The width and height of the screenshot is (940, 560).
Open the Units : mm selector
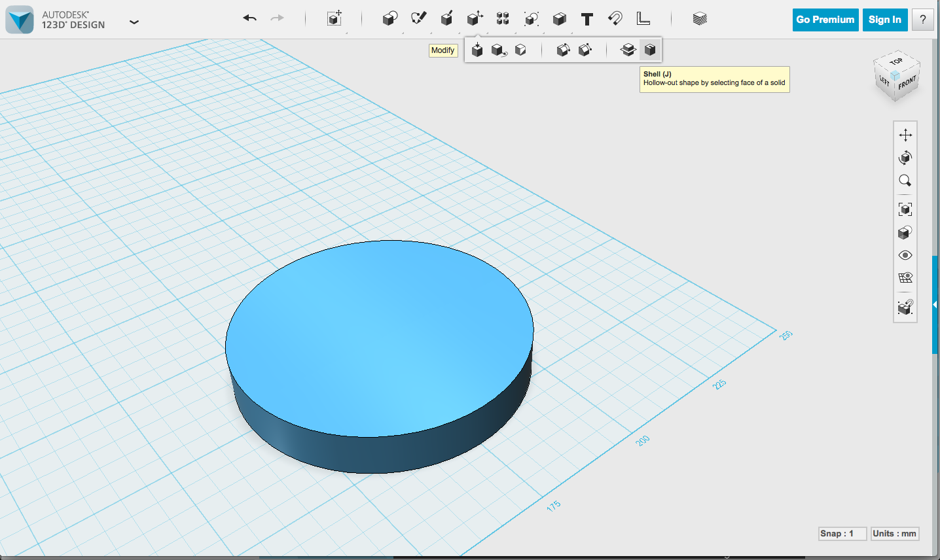[x=894, y=534]
